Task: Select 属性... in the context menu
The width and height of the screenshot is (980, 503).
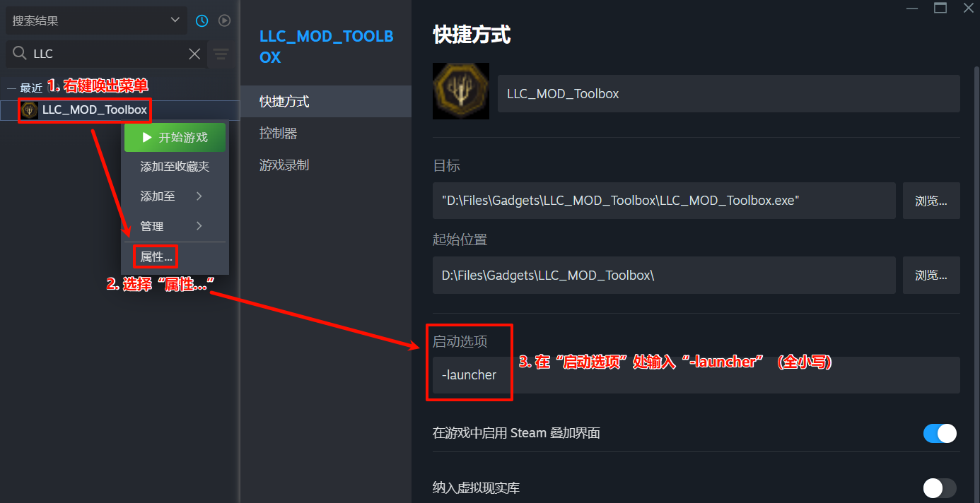Action: [x=156, y=257]
